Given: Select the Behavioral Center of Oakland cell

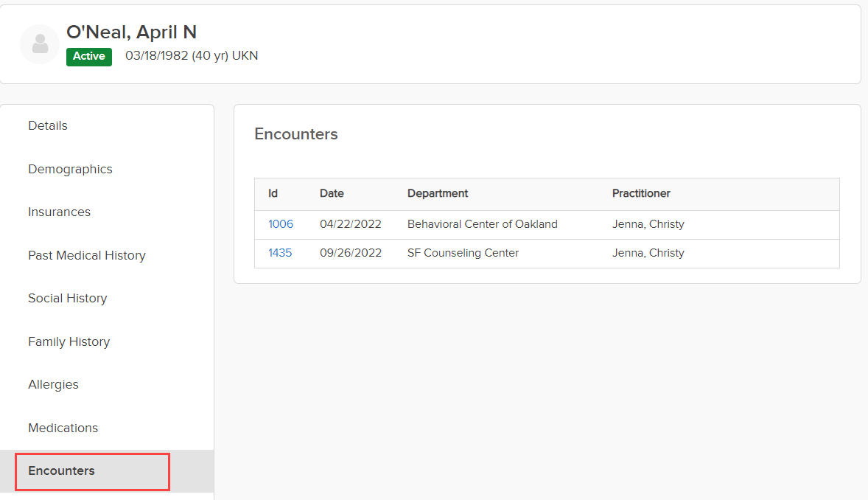Looking at the screenshot, I should pos(483,224).
